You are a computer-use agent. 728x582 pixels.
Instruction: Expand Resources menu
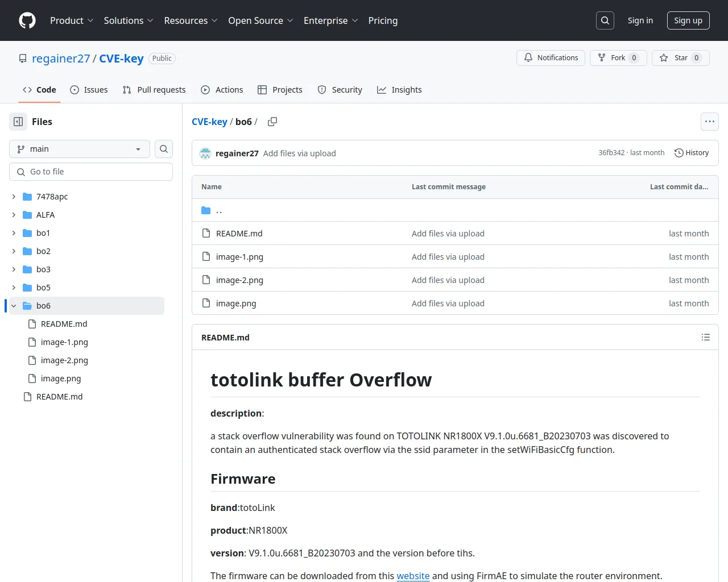tap(191, 20)
